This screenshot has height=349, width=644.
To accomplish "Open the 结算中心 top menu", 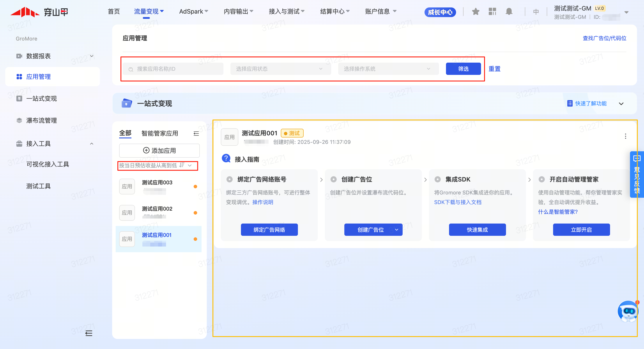I will click(x=334, y=11).
